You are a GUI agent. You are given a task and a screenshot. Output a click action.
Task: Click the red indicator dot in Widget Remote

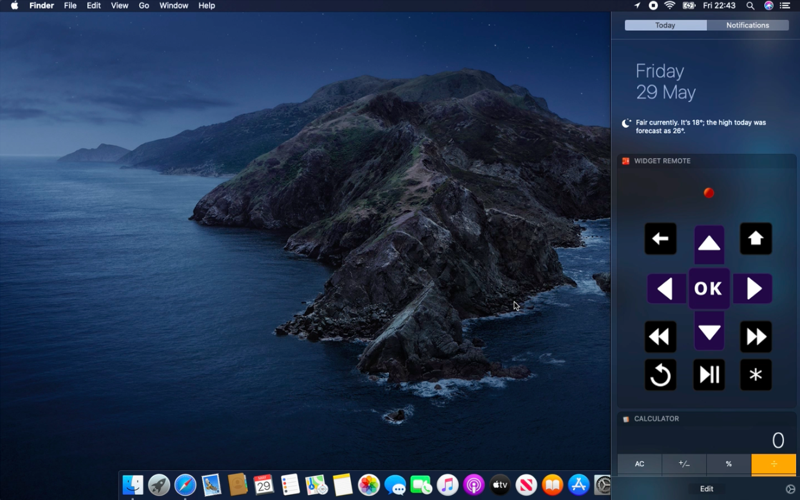click(709, 193)
